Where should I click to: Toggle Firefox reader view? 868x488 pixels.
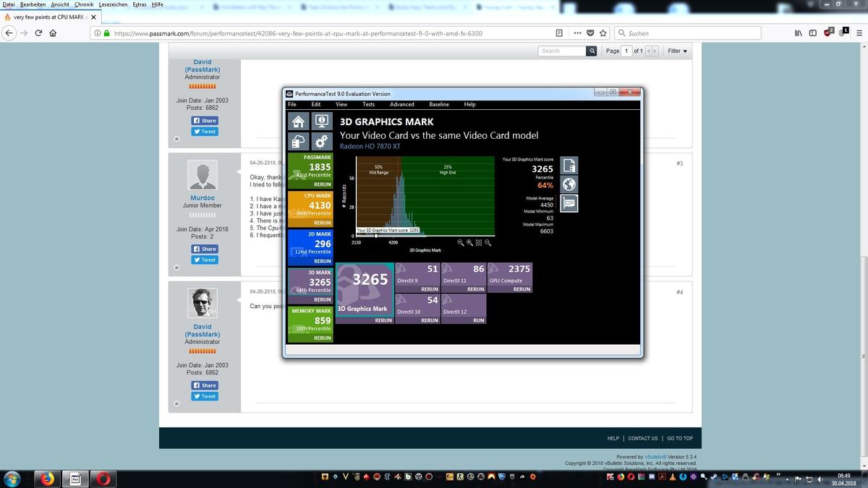click(x=559, y=33)
